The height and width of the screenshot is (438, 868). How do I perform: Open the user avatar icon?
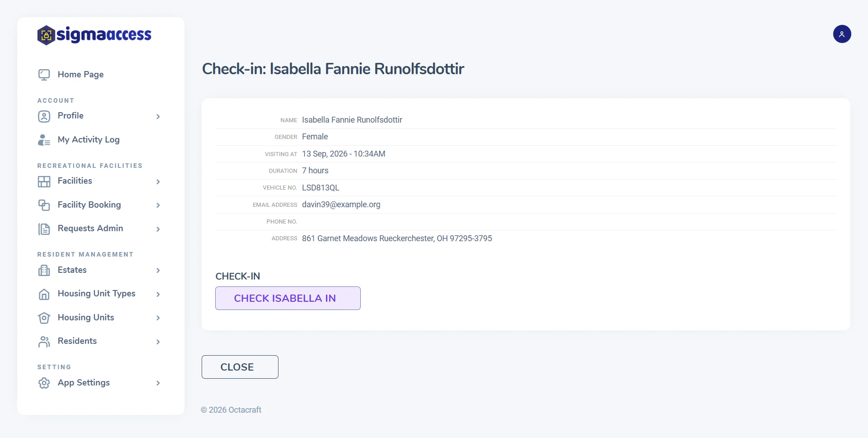pyautogui.click(x=842, y=34)
